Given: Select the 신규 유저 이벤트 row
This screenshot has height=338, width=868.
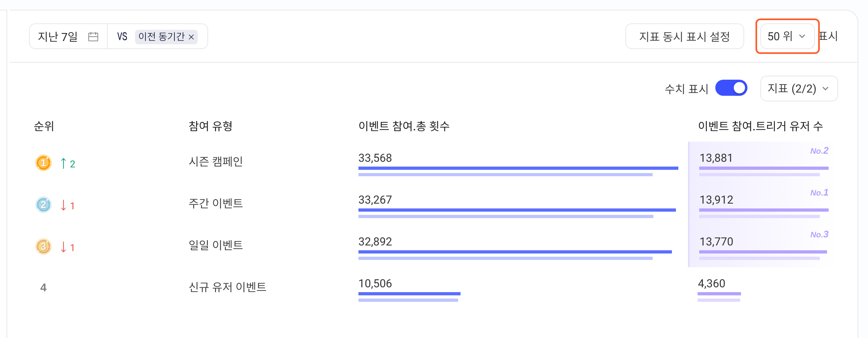Looking at the screenshot, I should coord(433,288).
